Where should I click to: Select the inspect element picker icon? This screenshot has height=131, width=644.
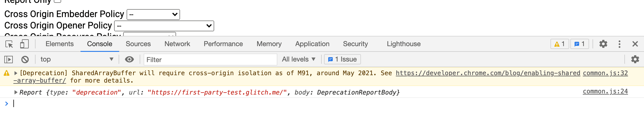coord(9,44)
